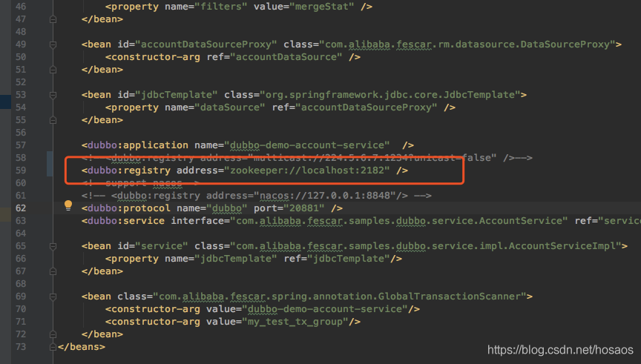Click the dubbo:service tag name
This screenshot has height=364, width=641.
tap(126, 221)
